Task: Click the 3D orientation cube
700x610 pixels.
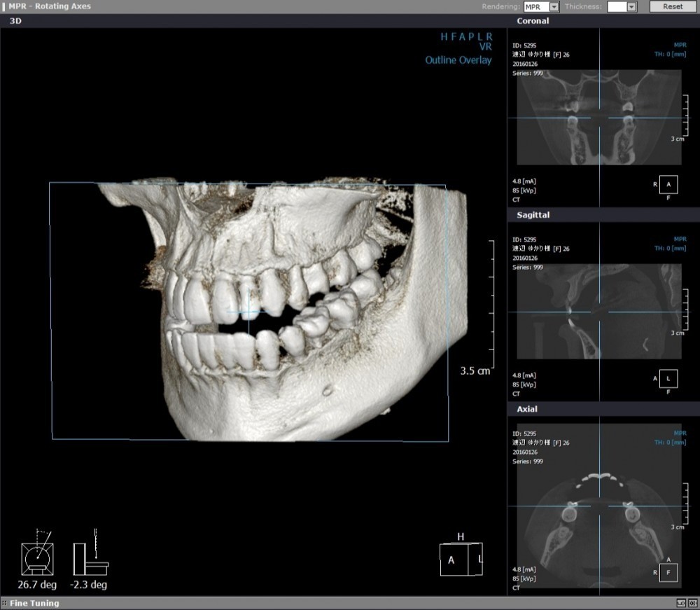Action: click(x=461, y=559)
